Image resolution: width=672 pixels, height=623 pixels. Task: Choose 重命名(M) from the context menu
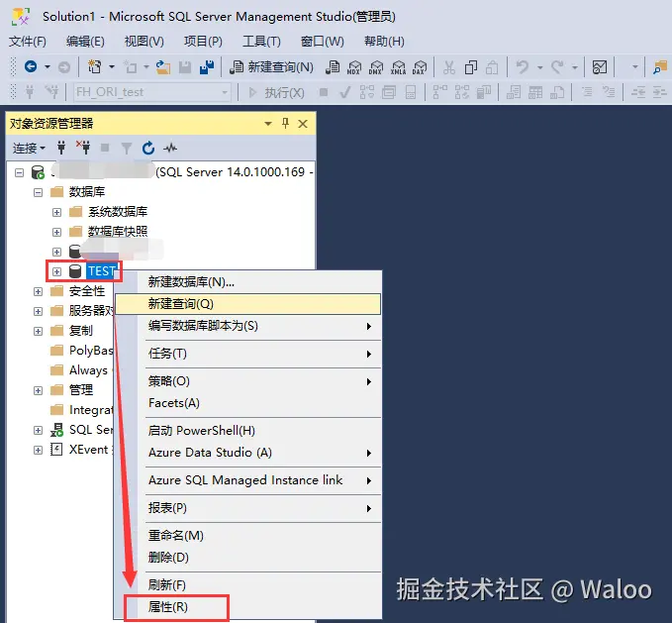coord(248,536)
